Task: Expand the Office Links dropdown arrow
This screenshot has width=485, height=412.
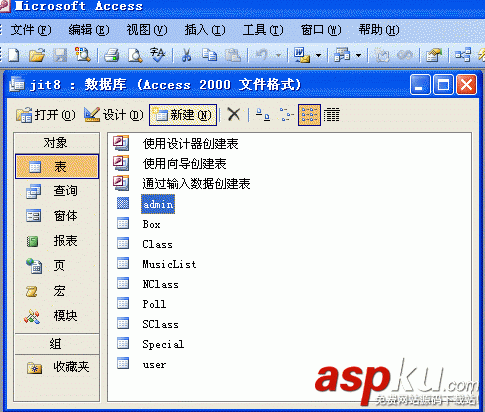Action: [x=318, y=55]
